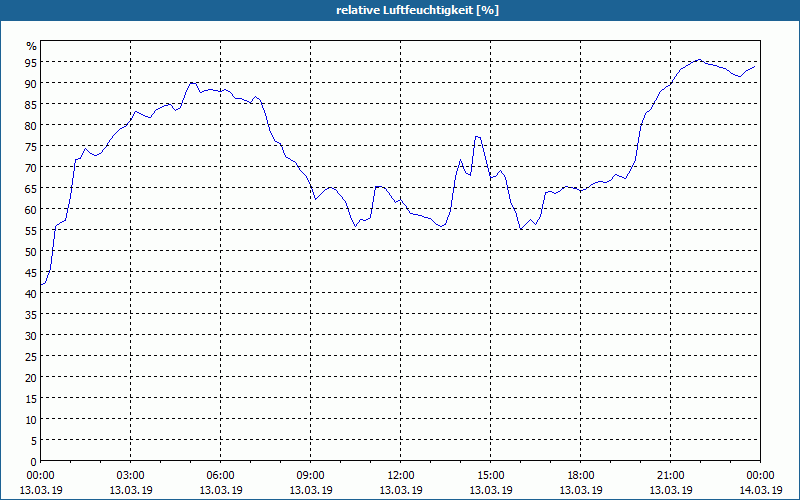Click the date '14.03.19' on the x-axis

coord(761,490)
